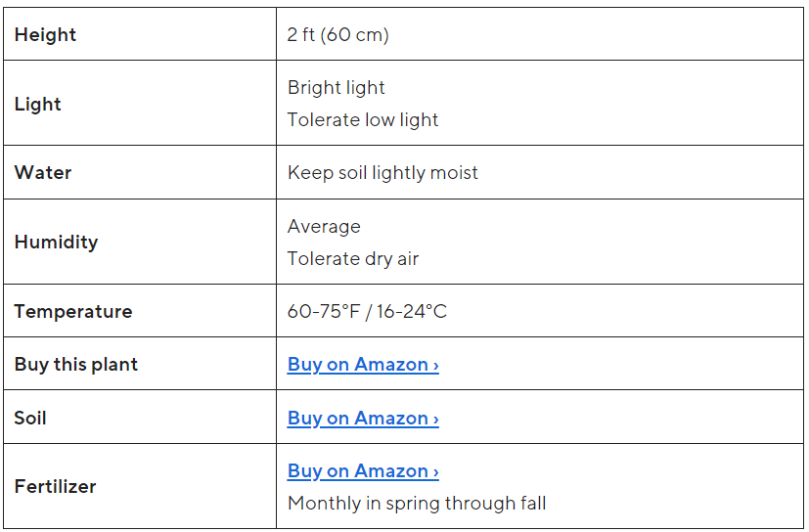The image size is (809, 532).
Task: Click Buy on Amazon link for this plant
Action: pos(362,365)
